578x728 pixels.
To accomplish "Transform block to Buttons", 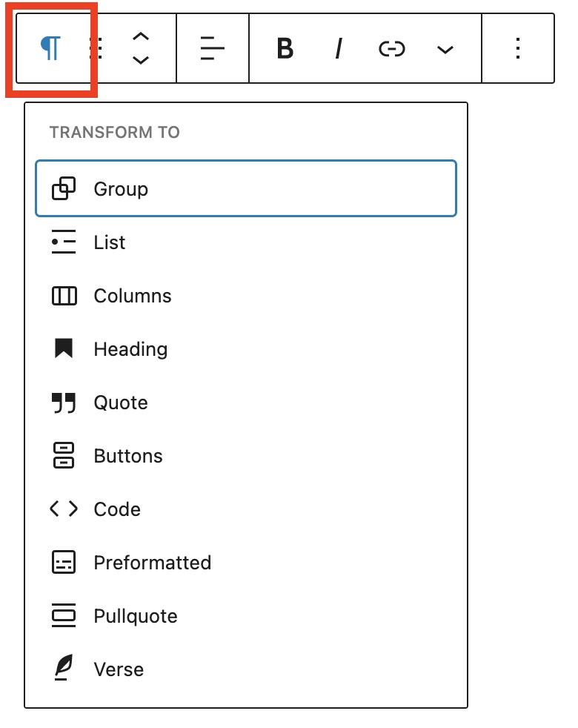I will pos(246,456).
